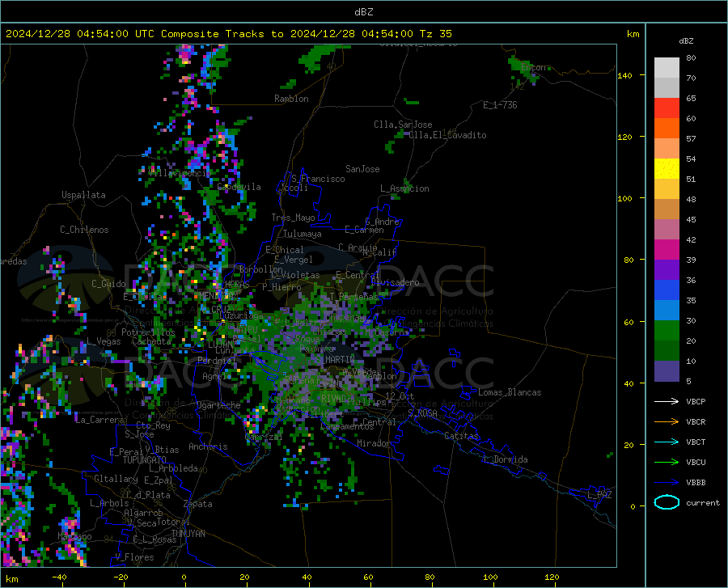Select the purple 5 dBZ color swatch
Image resolution: width=728 pixels, height=588 pixels.
click(x=667, y=371)
